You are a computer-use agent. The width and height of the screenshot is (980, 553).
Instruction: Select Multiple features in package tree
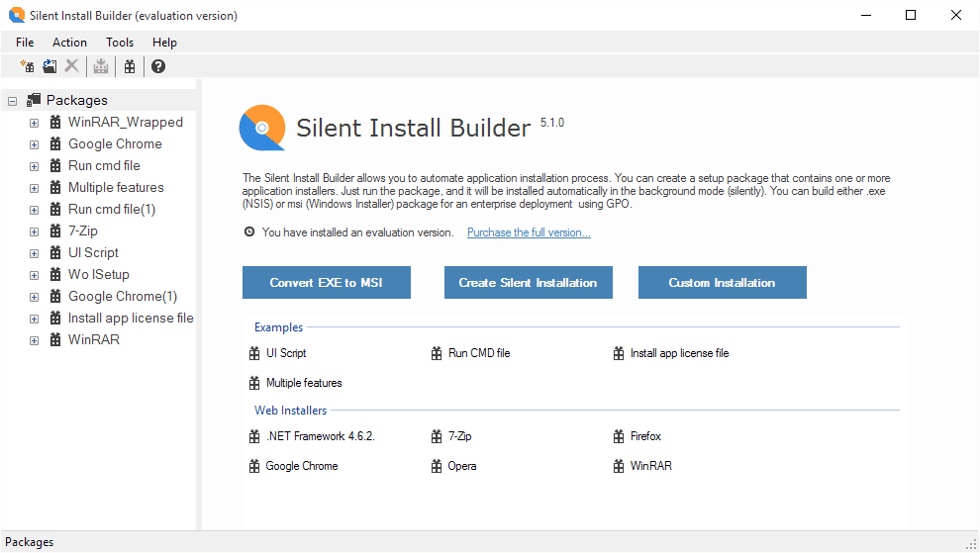pos(116,188)
